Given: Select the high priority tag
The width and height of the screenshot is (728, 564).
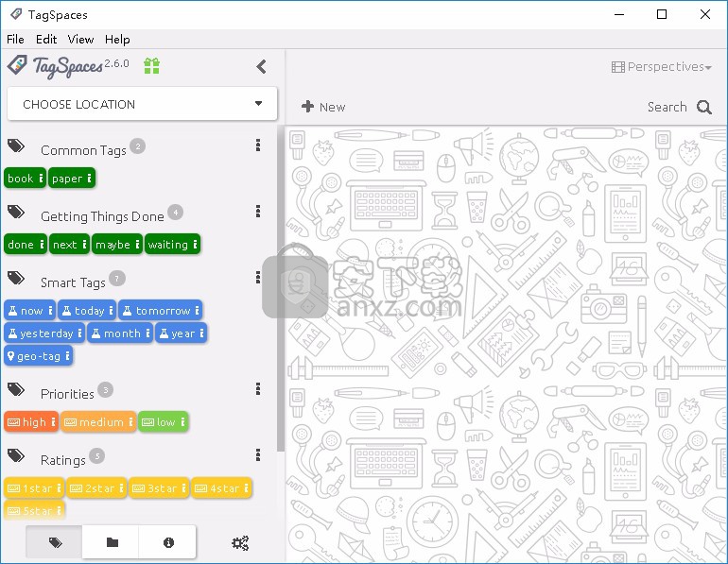Looking at the screenshot, I should coord(31,421).
